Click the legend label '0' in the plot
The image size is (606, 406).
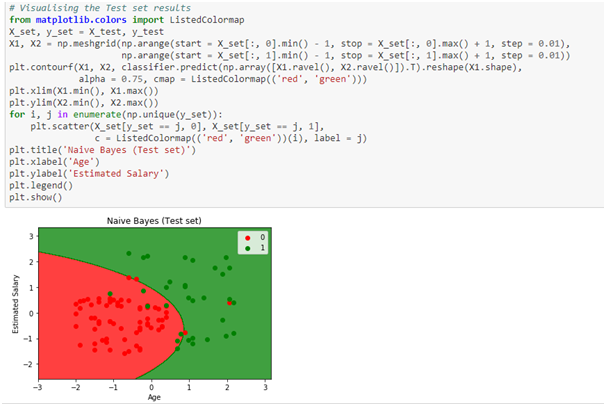263,238
